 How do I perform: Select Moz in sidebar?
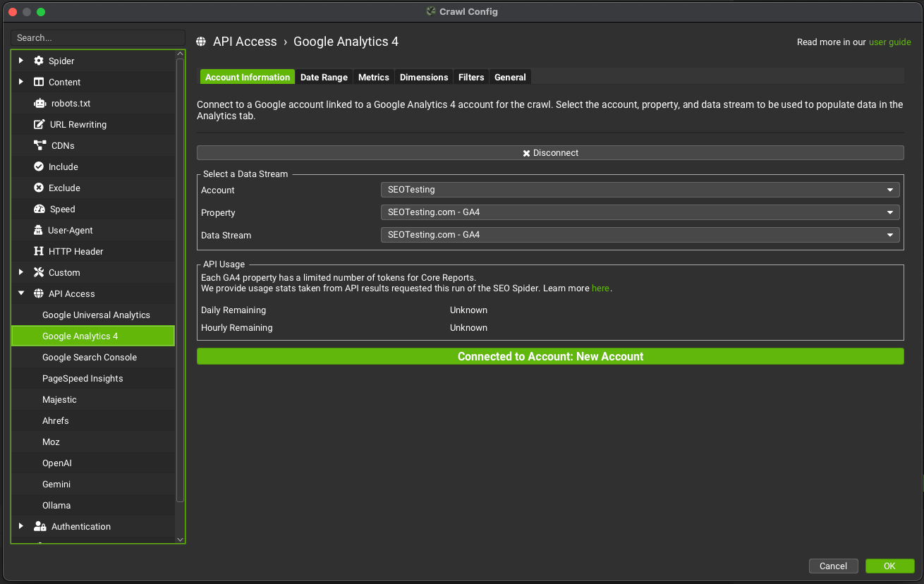click(93, 442)
